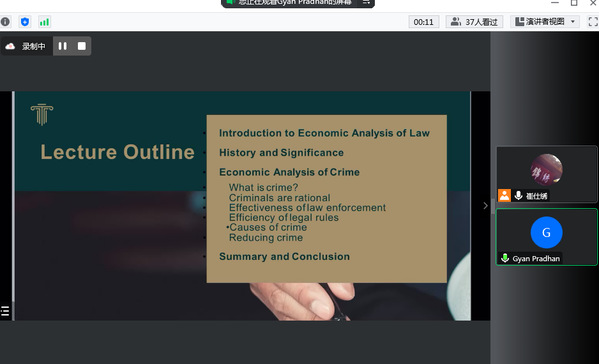Open the 37人看过 viewers list
Viewport: 599px width, 364px height.
click(474, 22)
